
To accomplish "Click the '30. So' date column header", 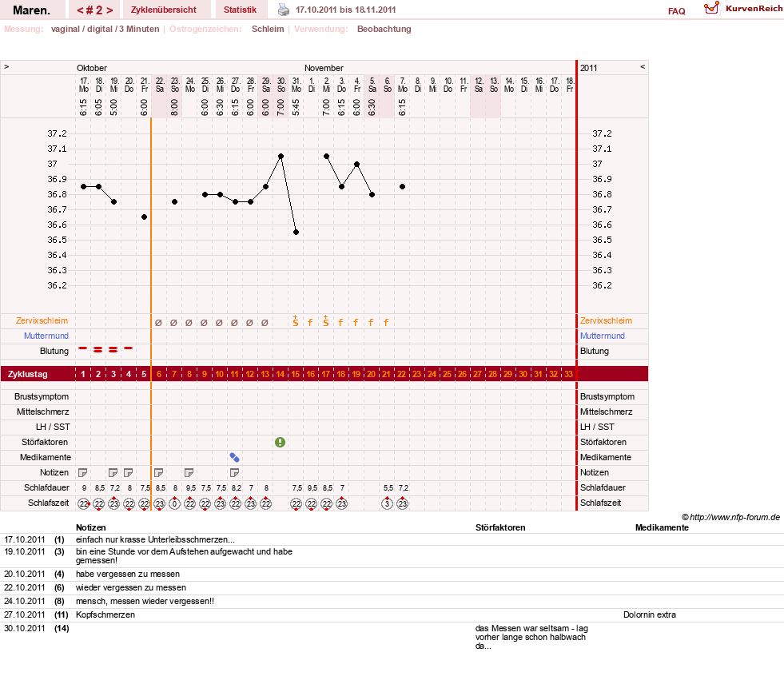I will tap(281, 85).
